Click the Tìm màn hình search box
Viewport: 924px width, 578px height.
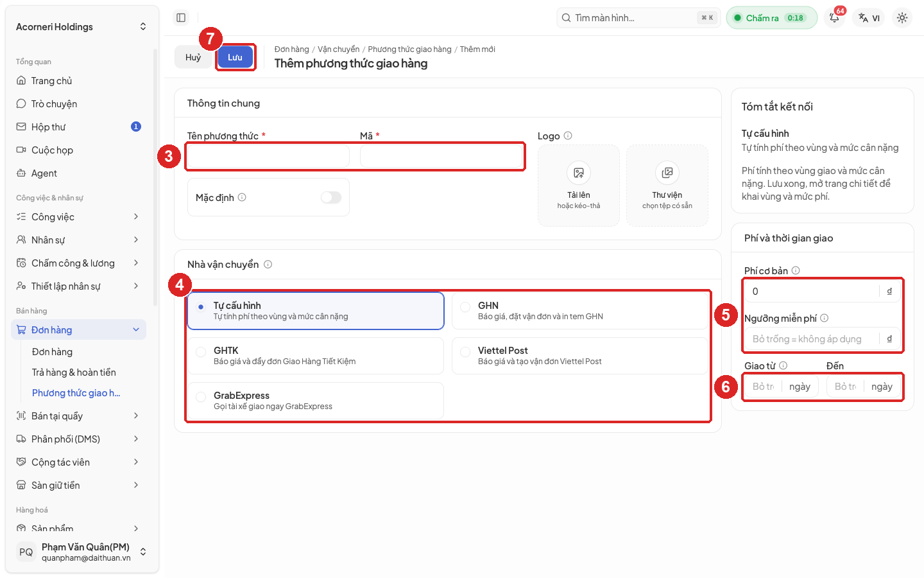pos(638,18)
